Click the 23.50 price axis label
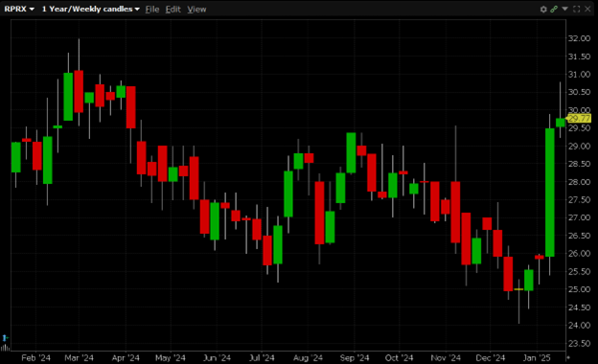The height and width of the screenshot is (364, 598). [x=579, y=343]
